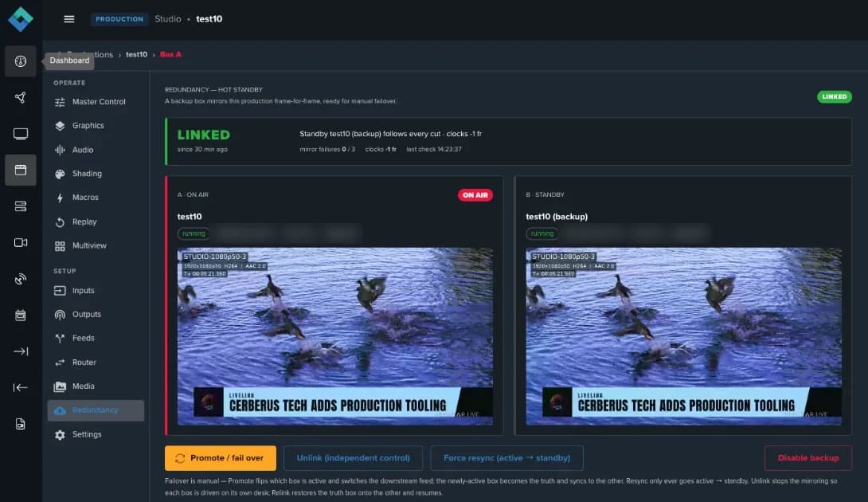
Task: Click the Settings gear icon
Action: pyautogui.click(x=60, y=435)
